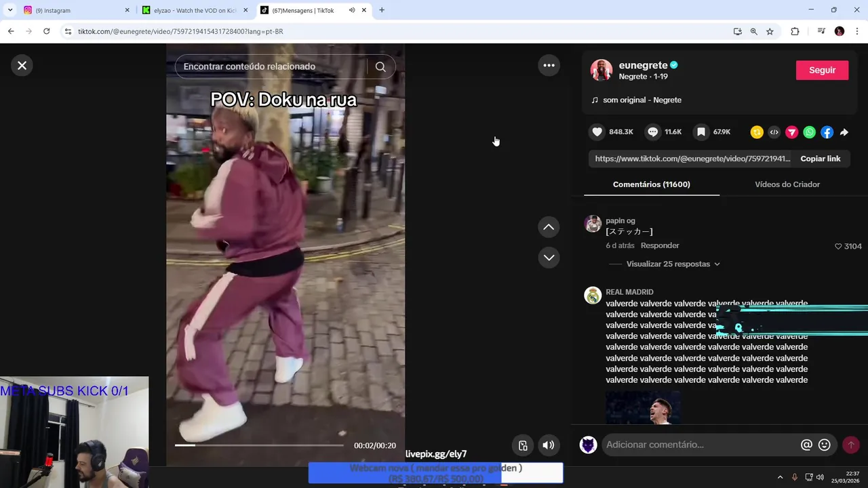This screenshot has width=868, height=488.
Task: Select the TikTok Mensagens browser tab
Action: (303, 10)
